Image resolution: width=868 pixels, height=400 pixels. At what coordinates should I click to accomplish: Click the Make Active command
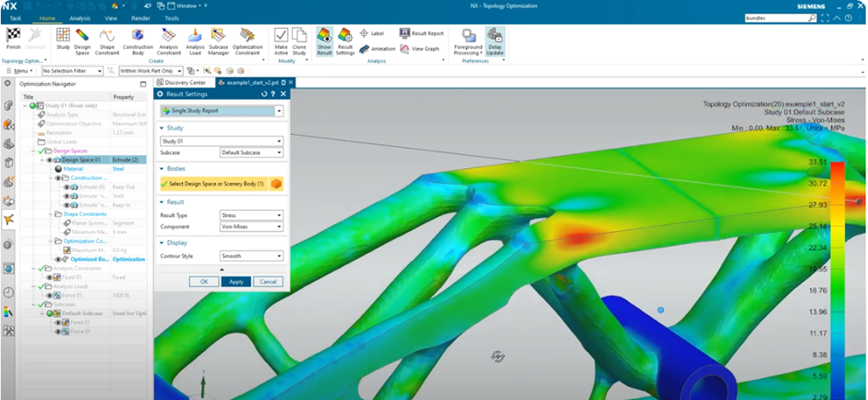point(282,41)
